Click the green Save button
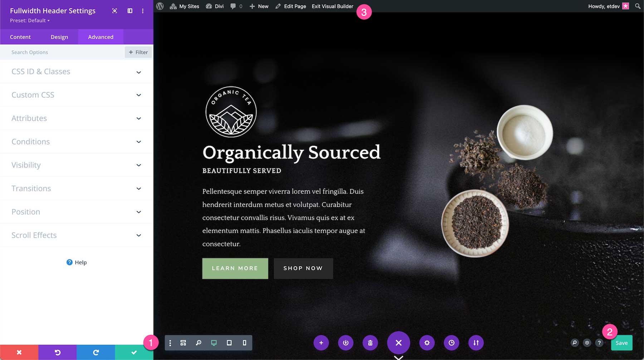644x360 pixels. [622, 343]
